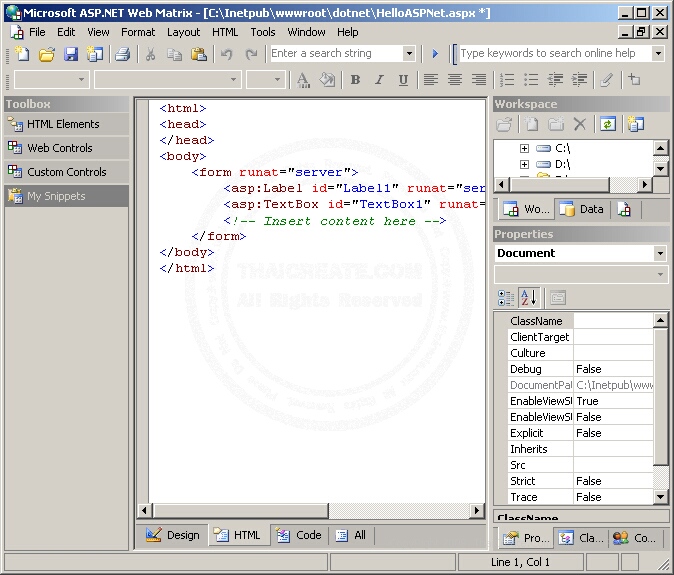Open Custom Controls toolbox section

point(67,172)
